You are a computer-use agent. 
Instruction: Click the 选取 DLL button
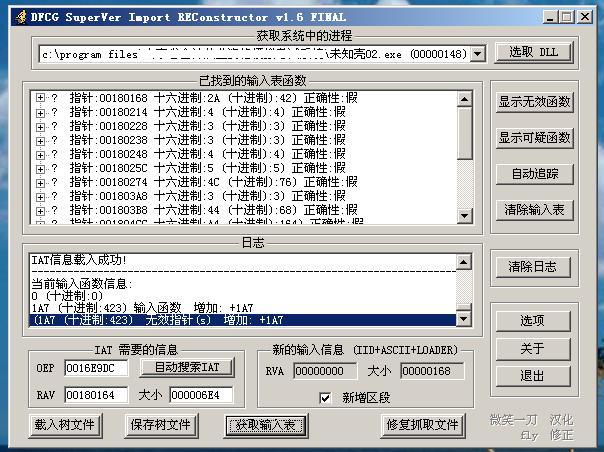click(x=534, y=52)
